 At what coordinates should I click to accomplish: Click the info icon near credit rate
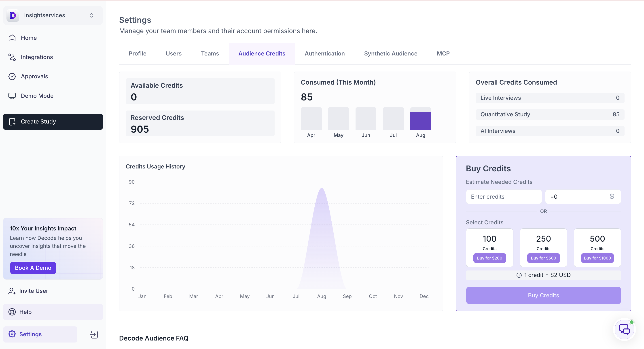tap(519, 275)
